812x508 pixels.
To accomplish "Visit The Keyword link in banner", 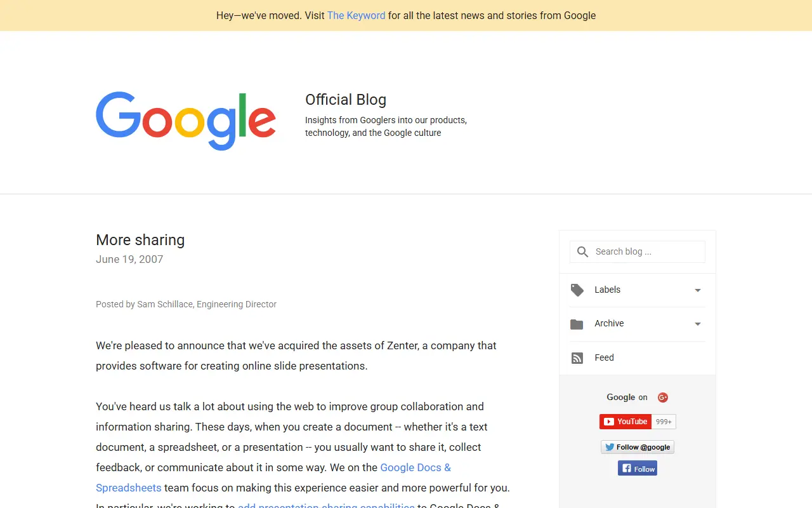I will pos(356,15).
